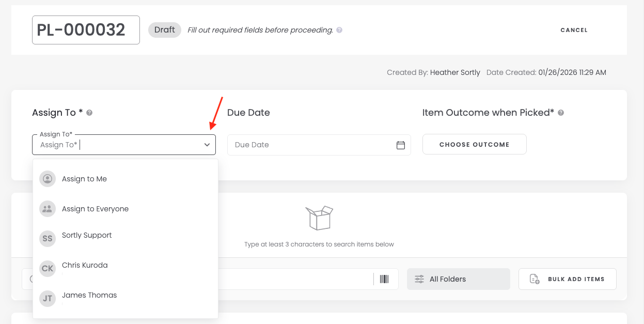Assign the pick list to James Thomas
644x324 pixels.
(x=89, y=296)
